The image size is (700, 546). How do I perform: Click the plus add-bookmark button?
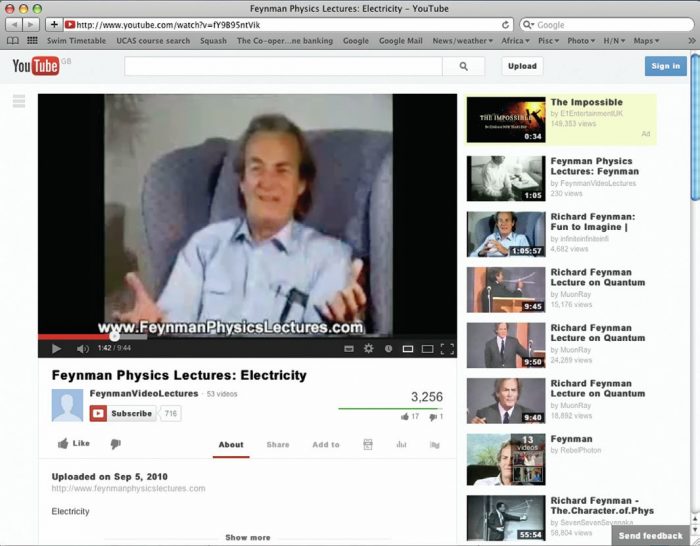pyautogui.click(x=54, y=25)
